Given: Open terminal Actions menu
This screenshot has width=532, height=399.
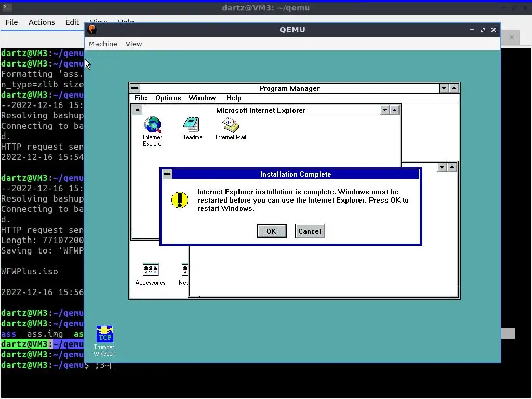Looking at the screenshot, I should (x=42, y=22).
